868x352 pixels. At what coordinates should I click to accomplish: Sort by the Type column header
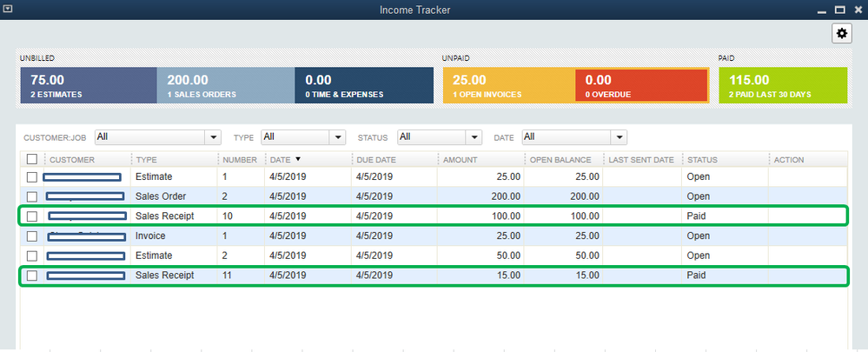(x=147, y=160)
